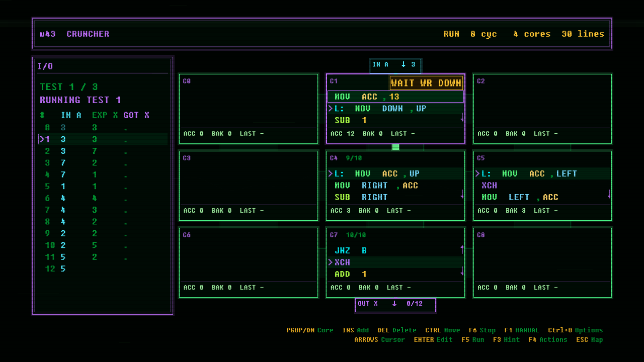Select MOV RIGHT, ACC line in C4
The image size is (644, 362).
(x=395, y=186)
